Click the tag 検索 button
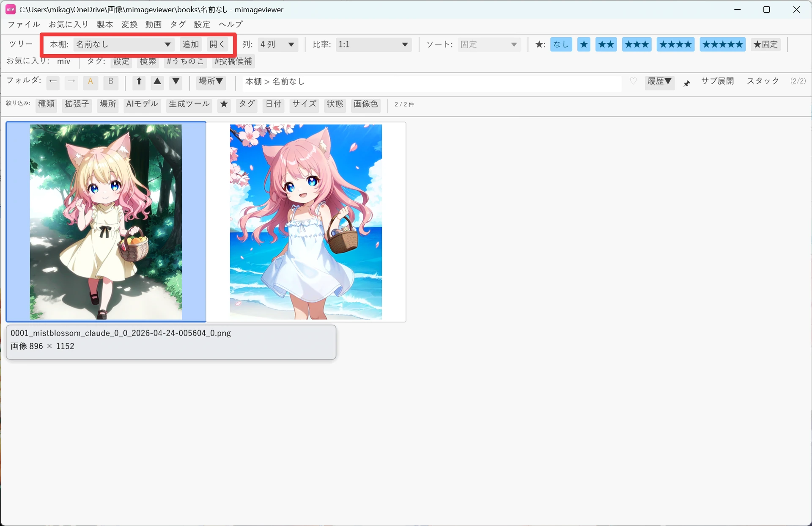This screenshot has height=526, width=812. click(x=148, y=61)
